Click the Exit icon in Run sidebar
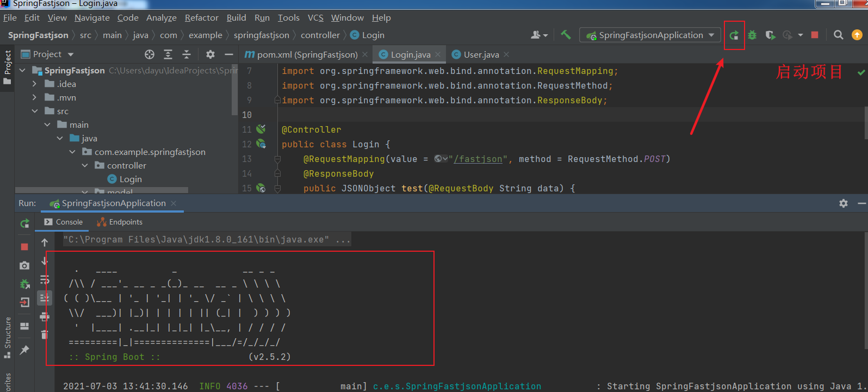This screenshot has width=868, height=392. tap(24, 302)
